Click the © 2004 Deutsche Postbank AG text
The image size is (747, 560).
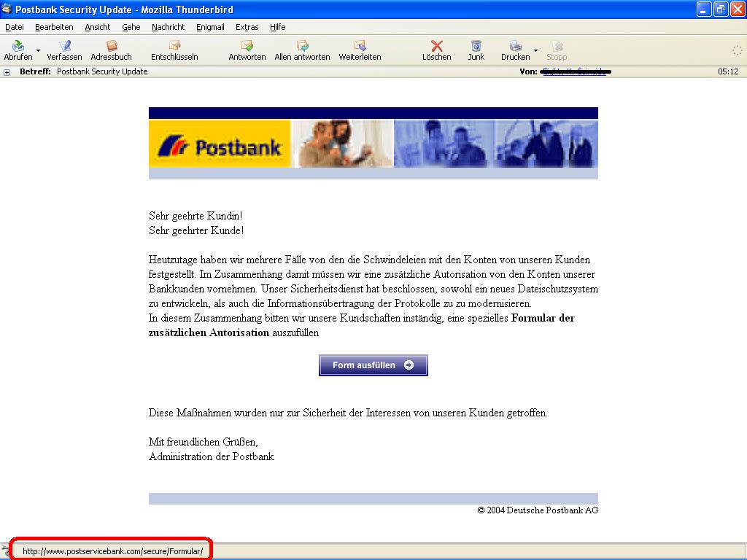coord(538,510)
